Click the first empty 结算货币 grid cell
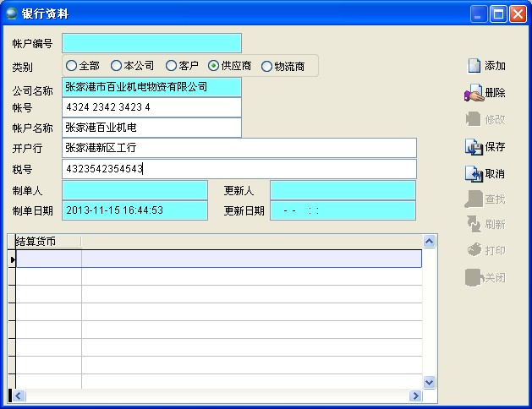This screenshot has width=532, height=409. click(x=49, y=259)
